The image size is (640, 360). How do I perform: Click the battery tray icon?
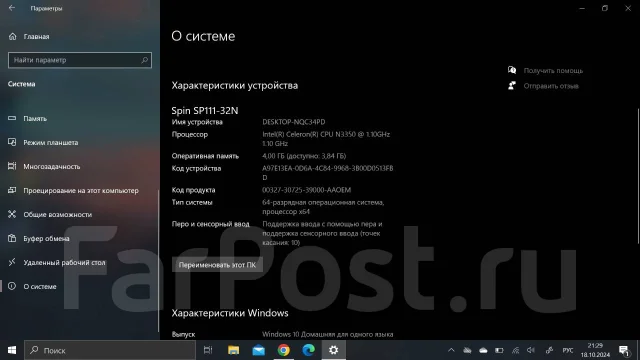click(x=499, y=350)
